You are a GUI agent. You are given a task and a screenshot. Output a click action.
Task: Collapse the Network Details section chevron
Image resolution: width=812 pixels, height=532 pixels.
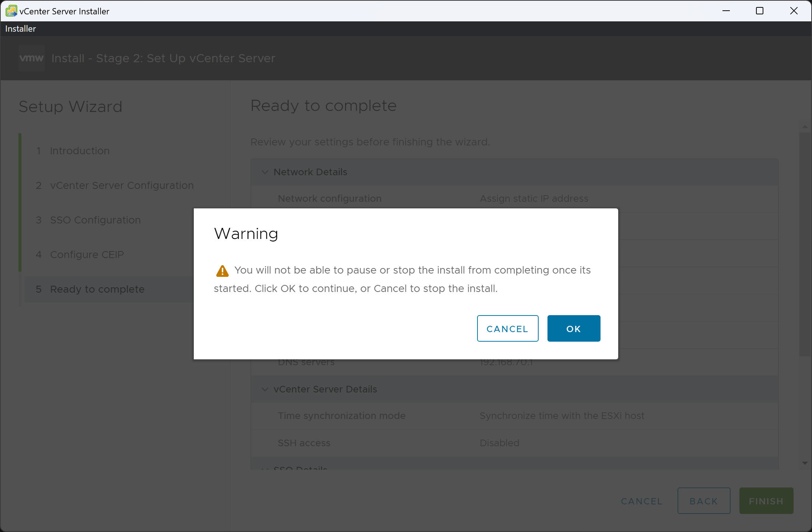(x=265, y=172)
